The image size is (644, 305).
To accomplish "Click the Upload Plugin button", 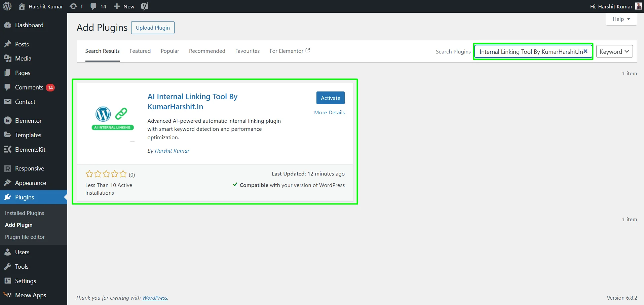I will pyautogui.click(x=153, y=28).
